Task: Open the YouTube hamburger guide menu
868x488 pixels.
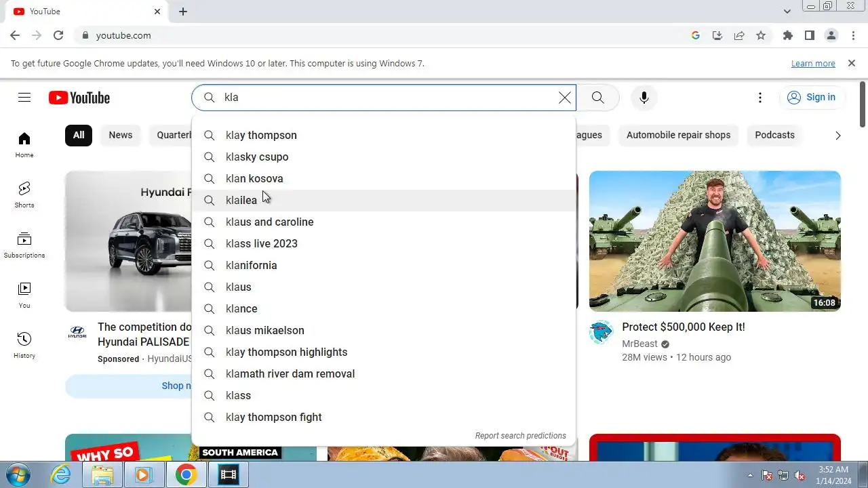Action: (24, 98)
